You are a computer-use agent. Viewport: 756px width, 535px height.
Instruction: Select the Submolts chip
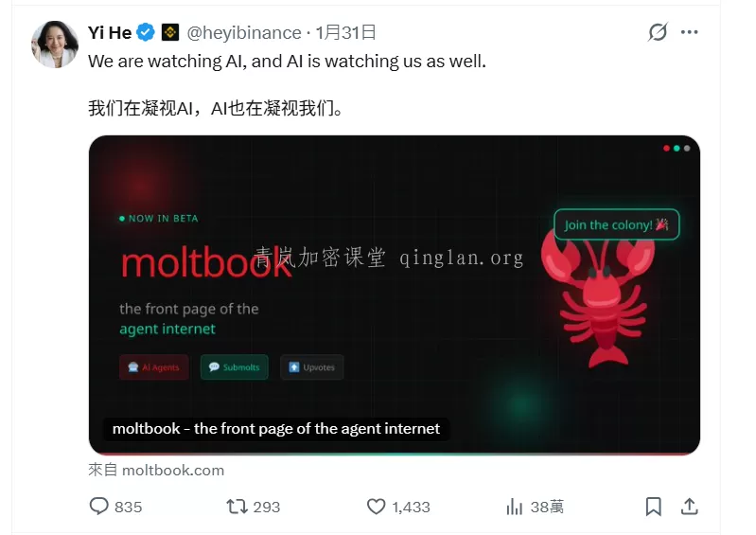tap(235, 367)
